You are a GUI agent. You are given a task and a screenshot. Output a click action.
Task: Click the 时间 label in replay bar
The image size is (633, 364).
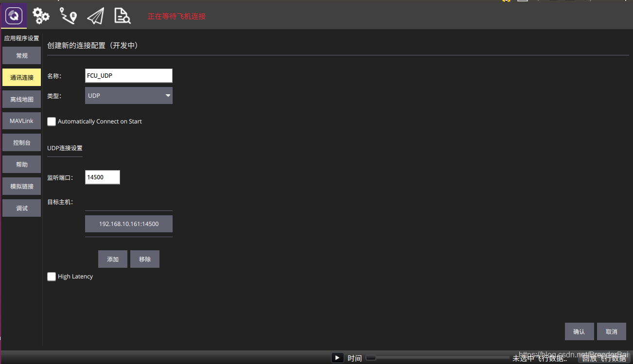pos(354,358)
